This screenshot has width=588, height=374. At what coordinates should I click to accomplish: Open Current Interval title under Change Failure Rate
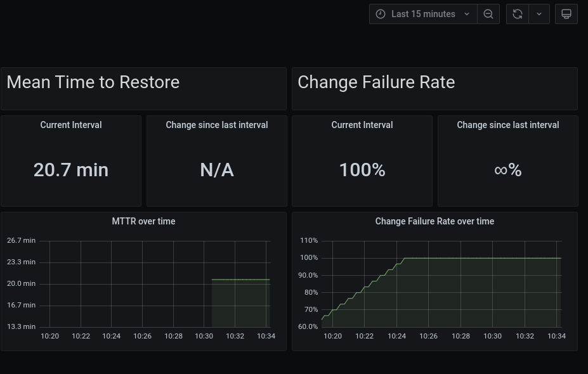[362, 125]
